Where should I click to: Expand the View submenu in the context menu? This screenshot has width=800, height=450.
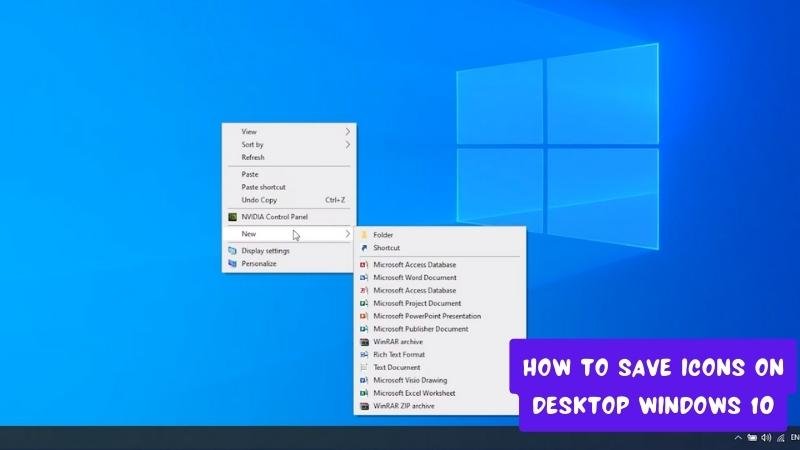click(x=289, y=132)
